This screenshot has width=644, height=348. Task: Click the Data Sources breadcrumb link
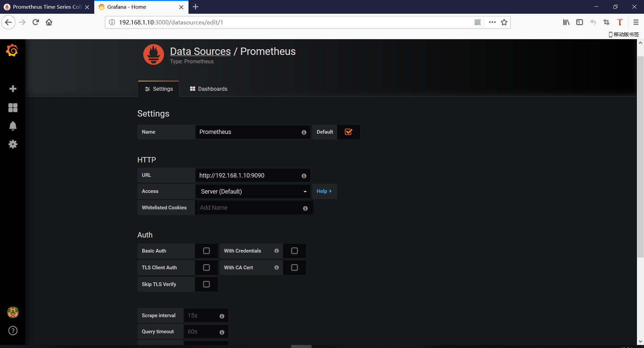click(200, 51)
